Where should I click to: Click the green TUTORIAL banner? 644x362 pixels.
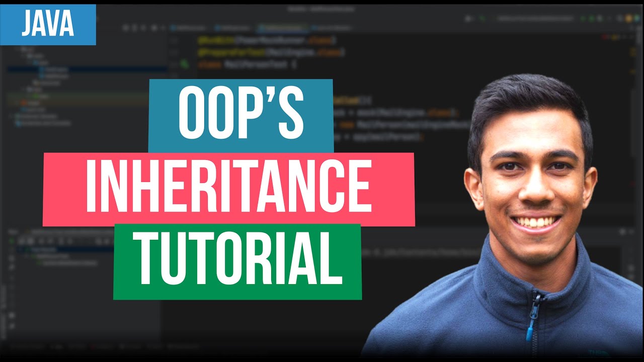point(237,261)
